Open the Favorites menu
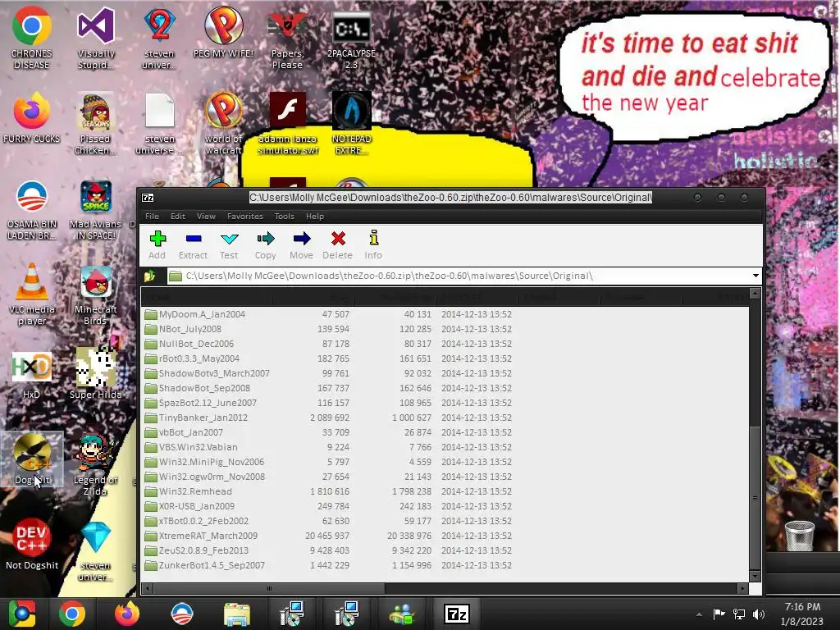 coord(244,217)
